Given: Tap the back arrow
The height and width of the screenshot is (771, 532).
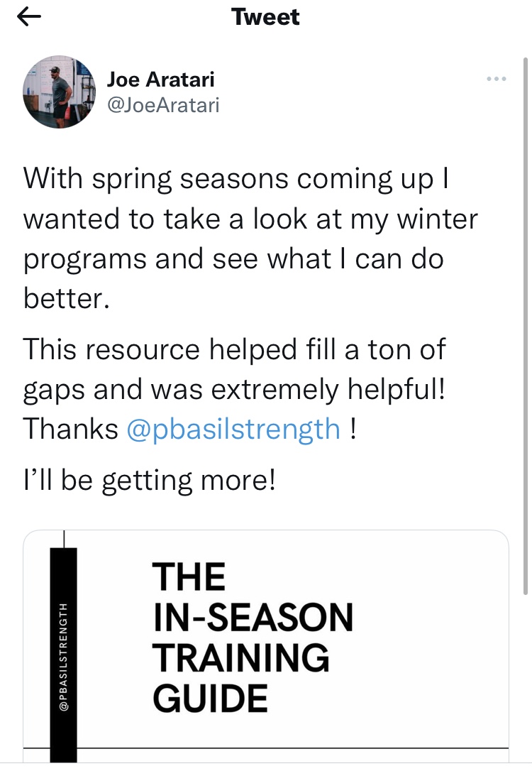Looking at the screenshot, I should coord(29,18).
